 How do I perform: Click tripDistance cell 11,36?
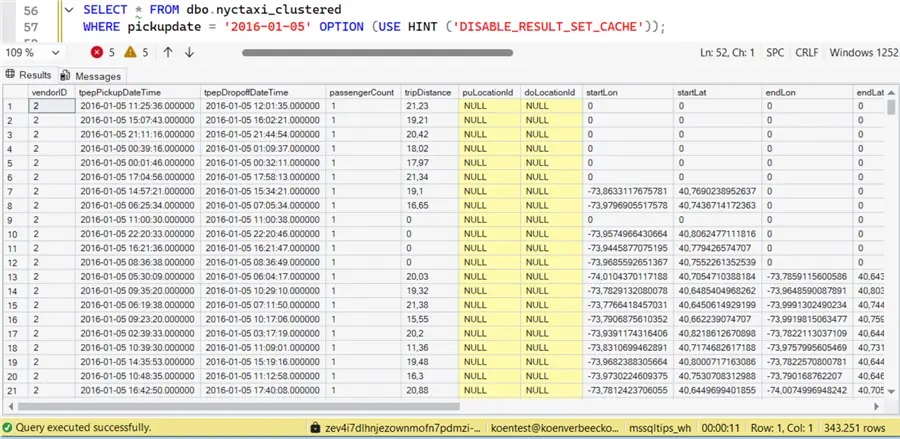430,348
